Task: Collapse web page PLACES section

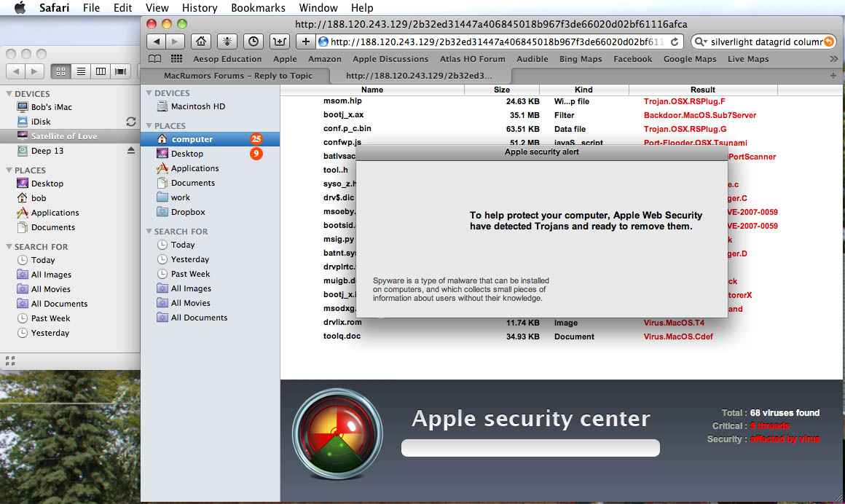Action: click(x=149, y=125)
